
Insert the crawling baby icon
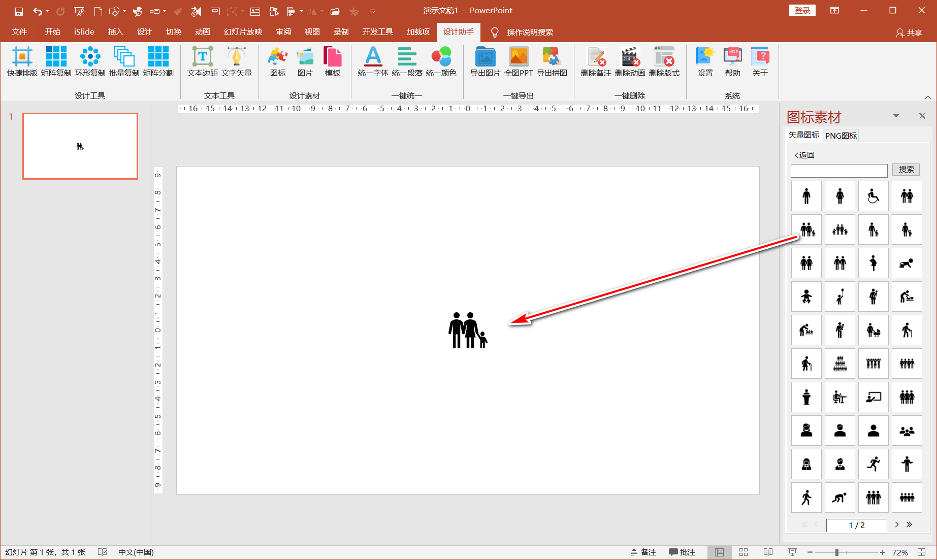(907, 263)
